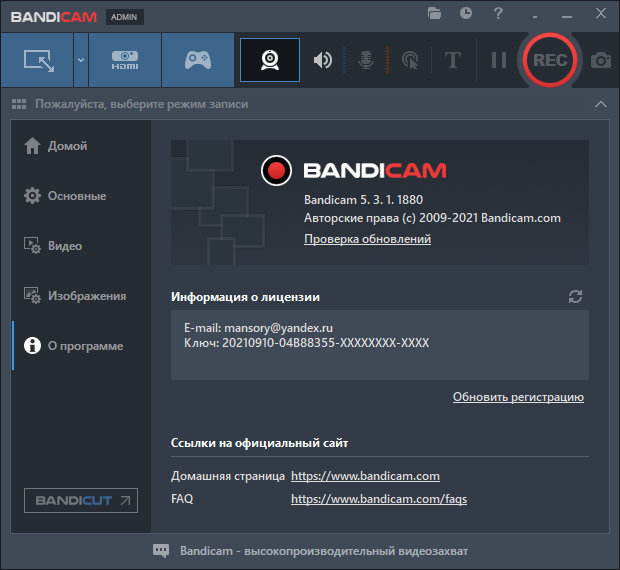Toggle the microphone recording icon

[x=367, y=60]
